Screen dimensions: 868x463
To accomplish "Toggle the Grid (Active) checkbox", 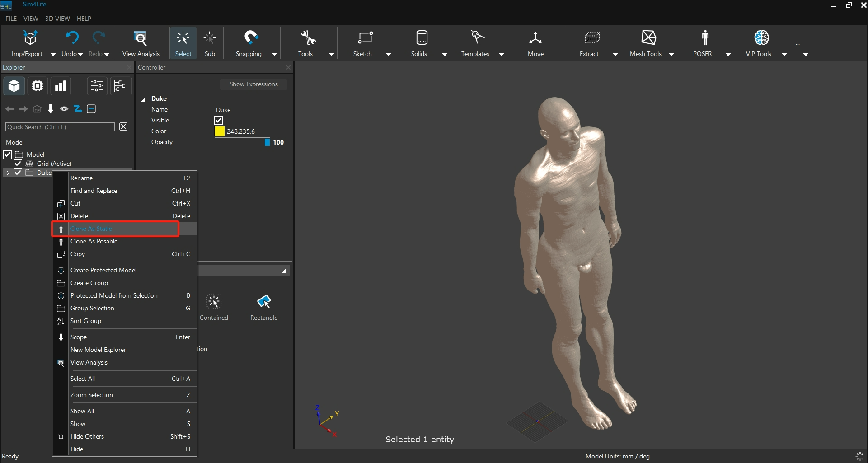I will [x=18, y=164].
